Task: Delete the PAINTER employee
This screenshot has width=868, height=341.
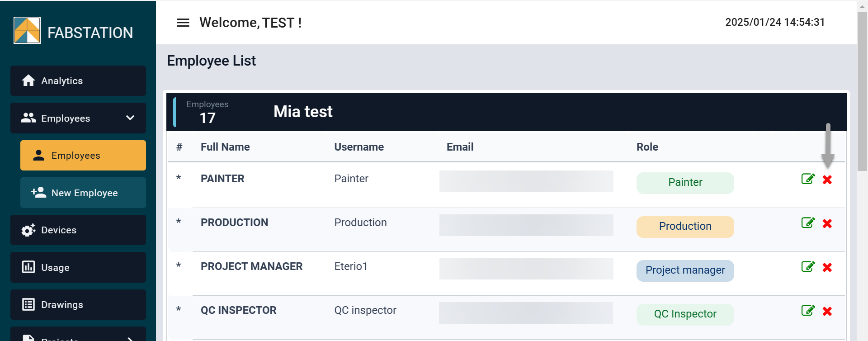Action: pos(827,180)
